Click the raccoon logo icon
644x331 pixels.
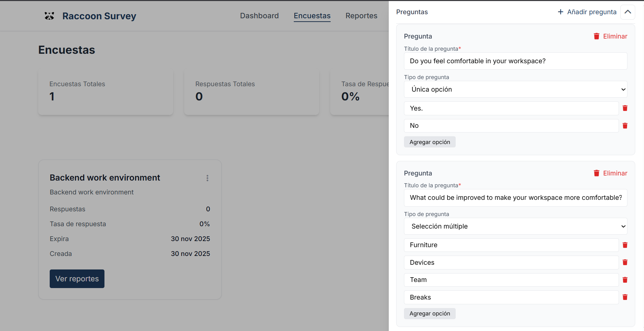[x=49, y=16]
